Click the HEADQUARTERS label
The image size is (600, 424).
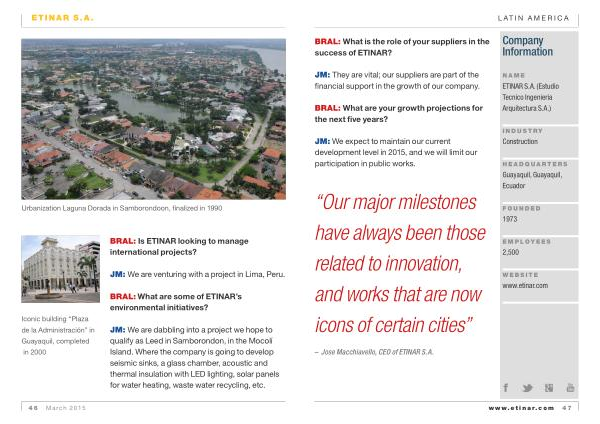pyautogui.click(x=535, y=164)
